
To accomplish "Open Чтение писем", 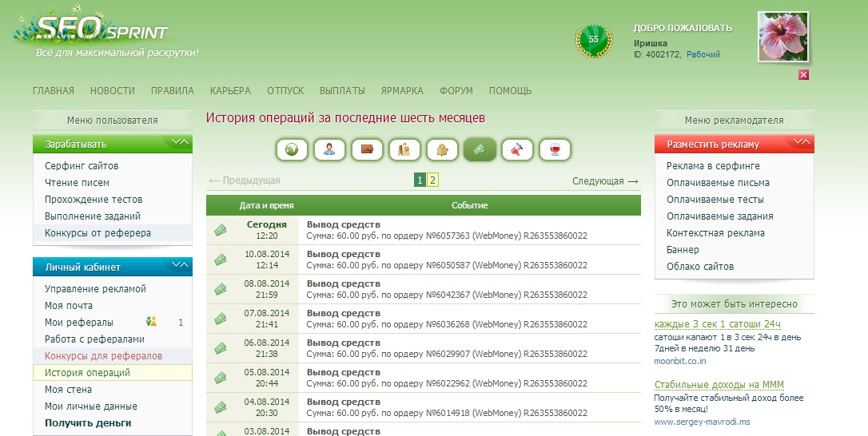I will coord(77,183).
